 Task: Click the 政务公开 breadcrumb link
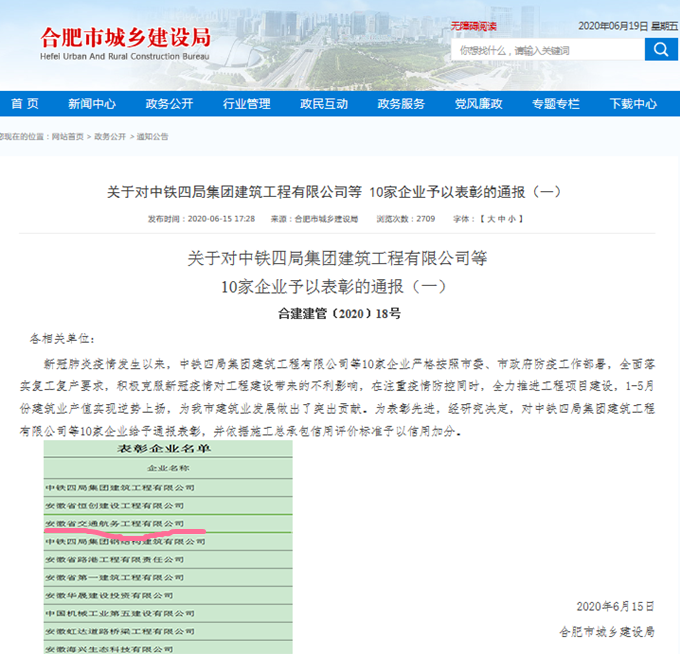(x=110, y=136)
